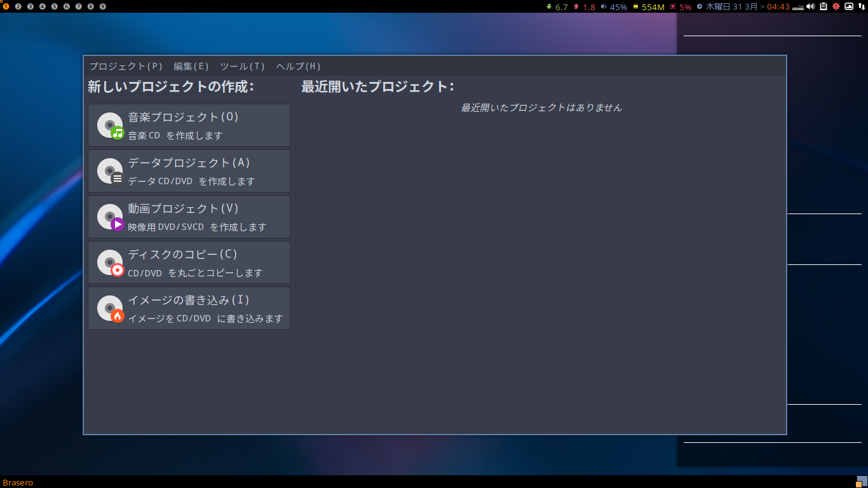Switch to workspace 1 in the top bar
This screenshot has height=488, width=868.
[x=6, y=6]
